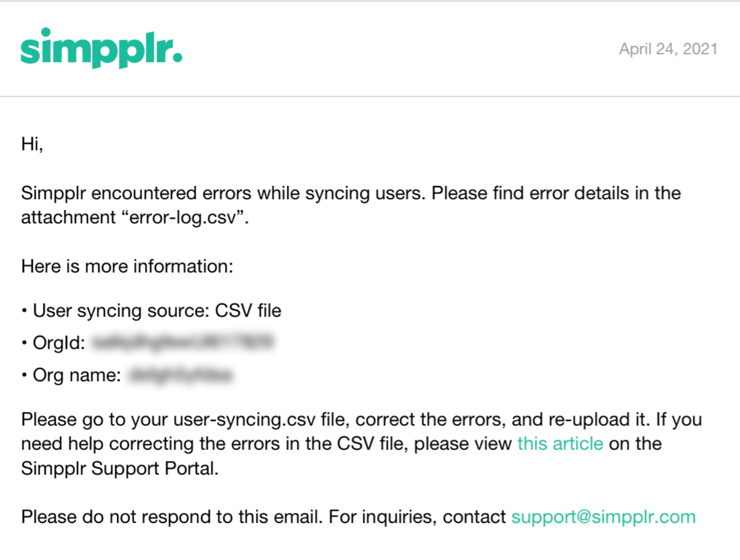Click the 'Hi,' greeting text
The height and width of the screenshot is (560, 740).
pos(32,144)
